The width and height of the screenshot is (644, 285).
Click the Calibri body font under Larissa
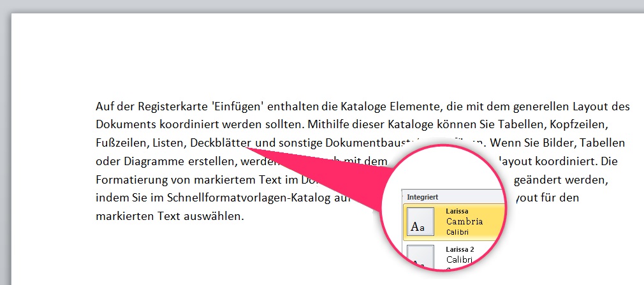457,232
